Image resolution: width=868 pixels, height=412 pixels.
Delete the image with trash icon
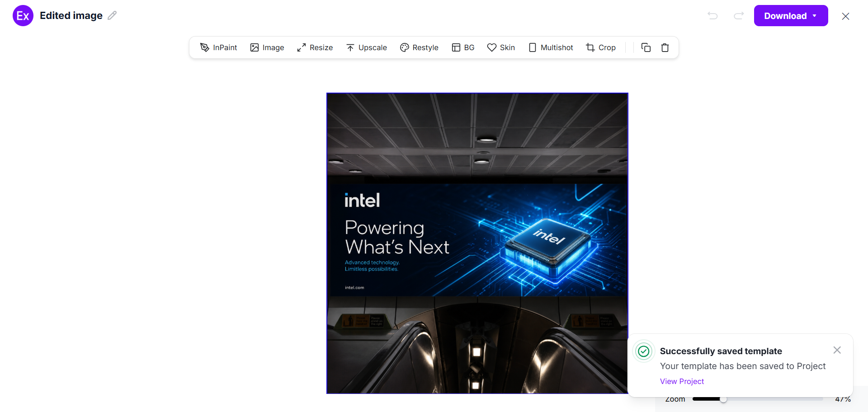click(x=665, y=47)
